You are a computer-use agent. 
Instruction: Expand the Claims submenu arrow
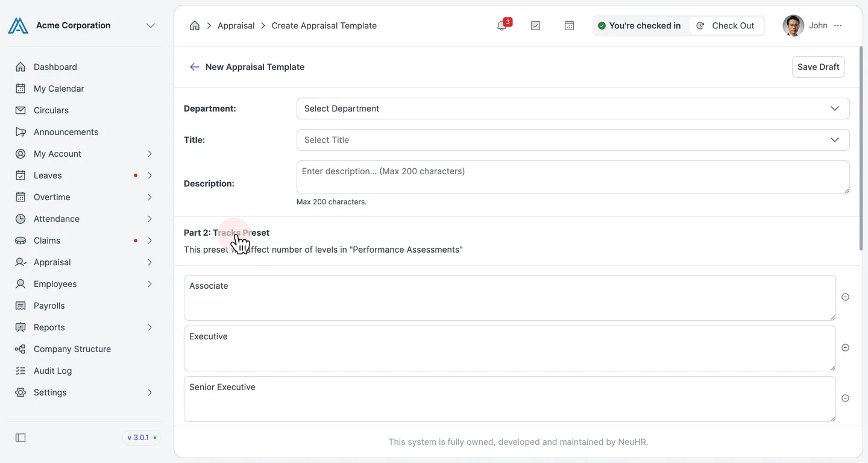[149, 241]
